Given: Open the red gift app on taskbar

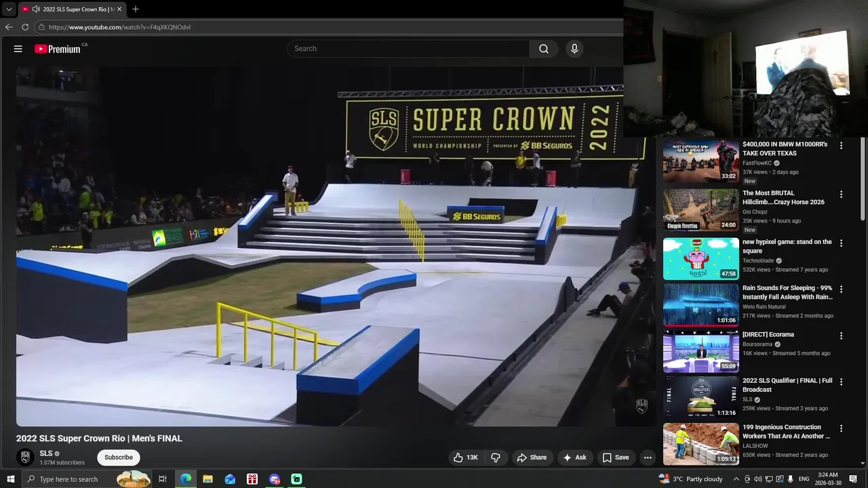Looking at the screenshot, I should [252, 479].
